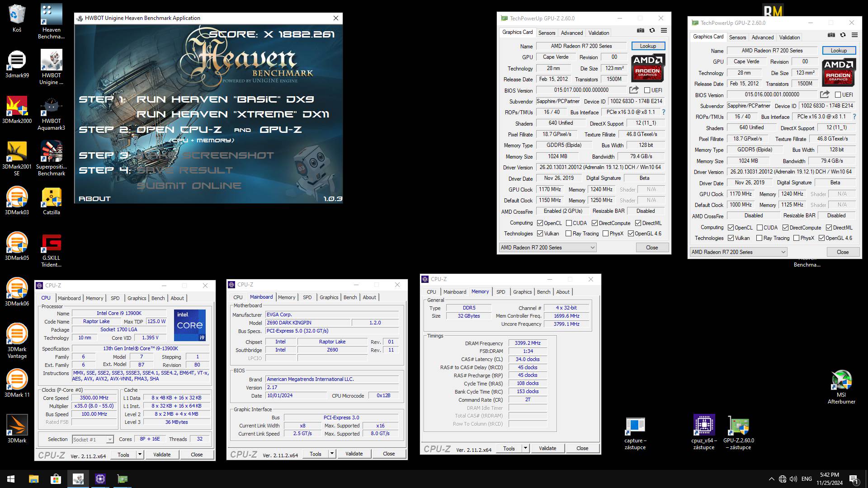Image resolution: width=868 pixels, height=488 pixels.
Task: Open HWBOT Aquamark3 shortcut
Action: pos(51,113)
